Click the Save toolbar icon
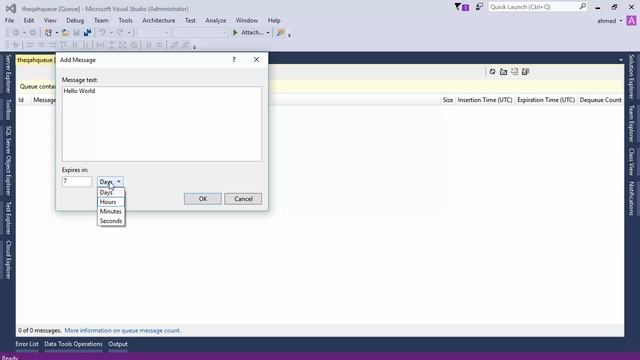 click(76, 33)
